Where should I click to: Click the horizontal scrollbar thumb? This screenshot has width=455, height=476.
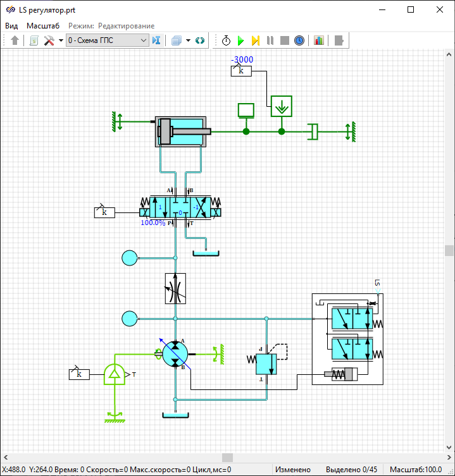pos(227,457)
